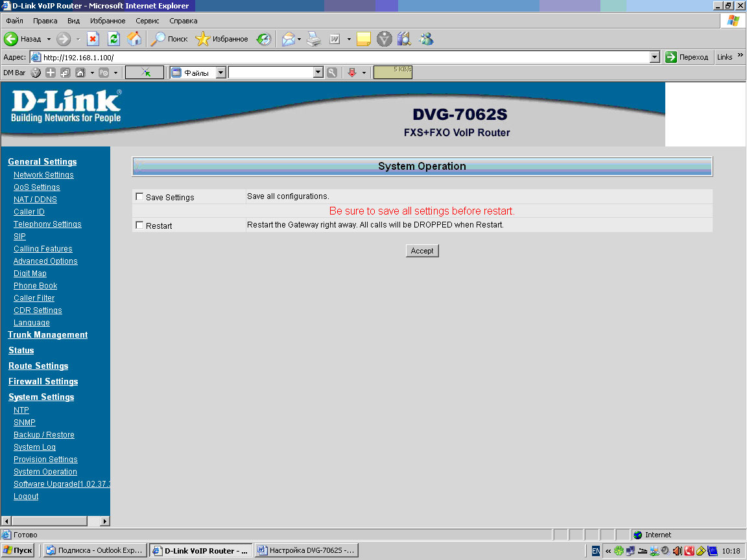Open the Network Settings link
747x560 pixels.
pyautogui.click(x=43, y=175)
